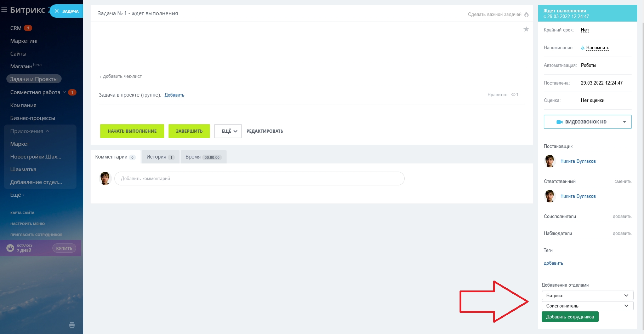Image resolution: width=644 pixels, height=334 pixels.
Task: Switch to the Время tab
Action: click(x=203, y=157)
